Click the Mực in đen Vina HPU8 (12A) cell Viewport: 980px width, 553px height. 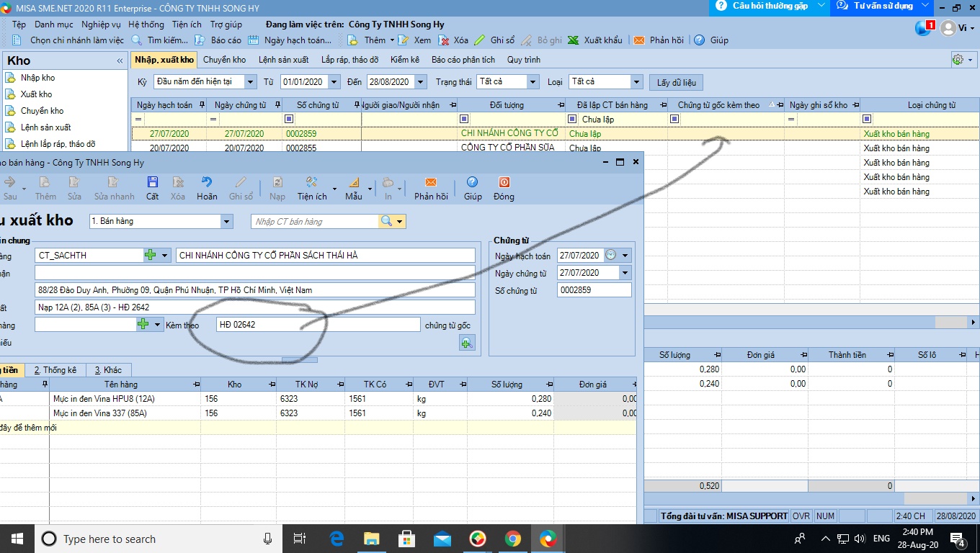coord(126,399)
